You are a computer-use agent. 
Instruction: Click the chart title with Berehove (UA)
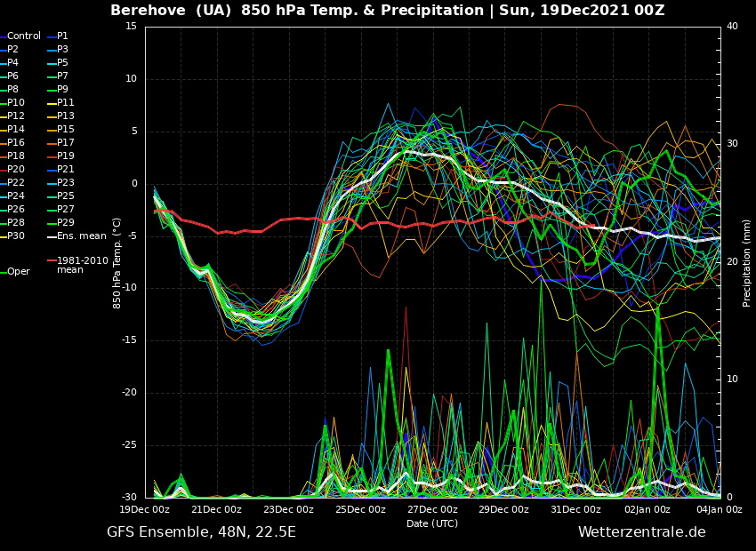point(387,11)
